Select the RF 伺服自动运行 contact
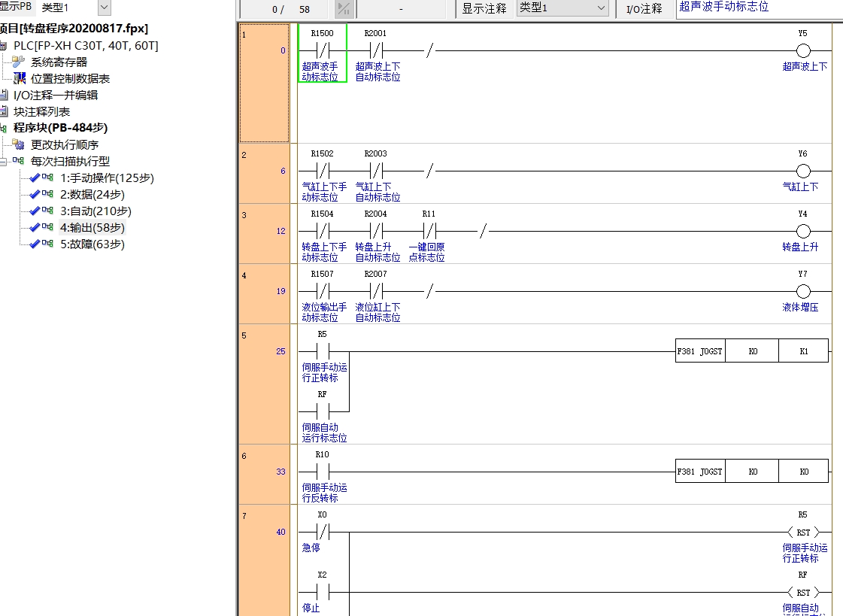Viewport: 843px width, 616px height. (323, 411)
